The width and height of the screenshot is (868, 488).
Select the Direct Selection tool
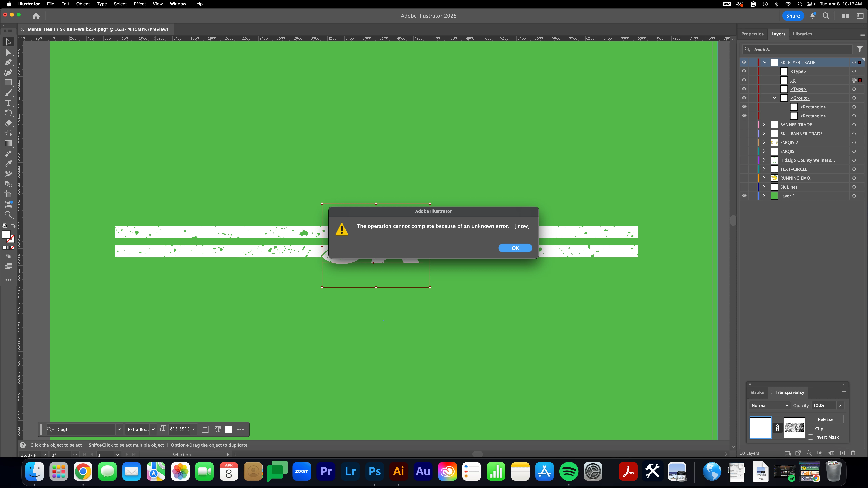click(x=8, y=52)
